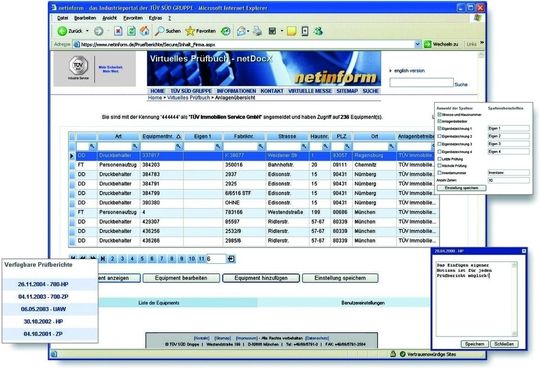The width and height of the screenshot is (540, 370).
Task: Enable the Eigenbezeichnung 4 checkbox
Action: pos(439,151)
